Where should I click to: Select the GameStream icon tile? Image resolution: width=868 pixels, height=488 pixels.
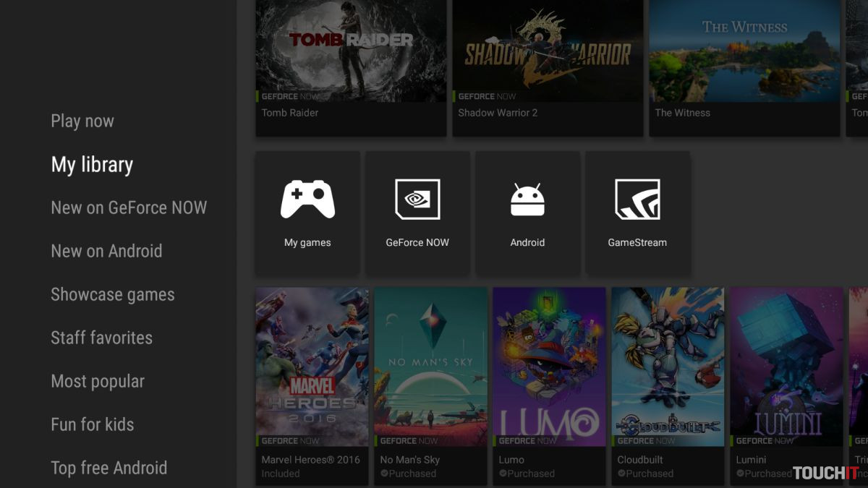point(637,200)
